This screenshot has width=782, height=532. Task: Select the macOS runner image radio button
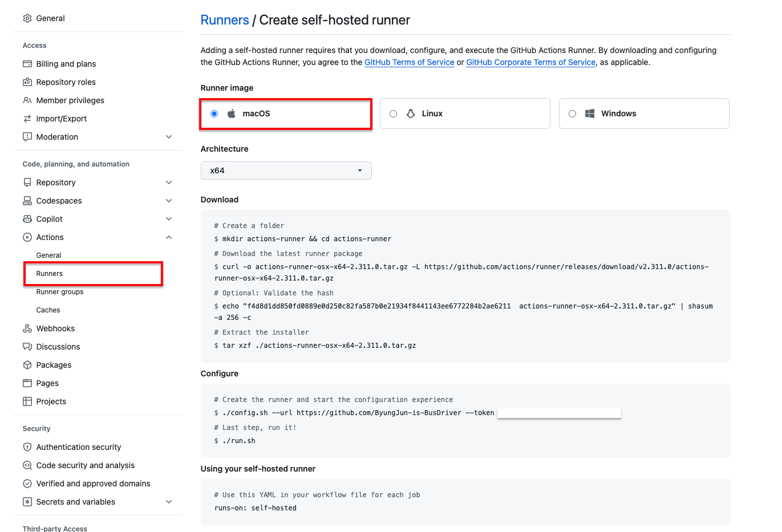tap(214, 113)
